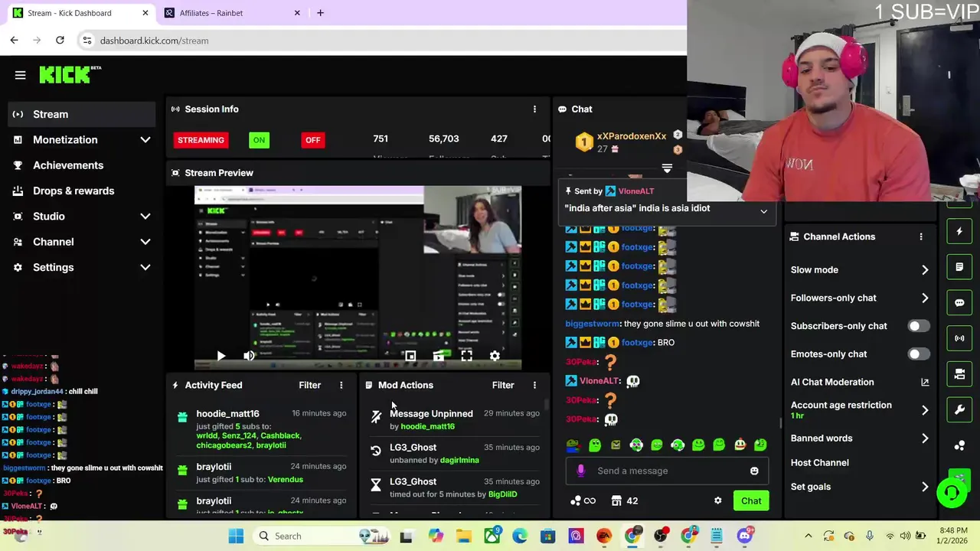Click the lightning bolt sidebar widget icon
The height and width of the screenshot is (551, 980).
pyautogui.click(x=959, y=231)
